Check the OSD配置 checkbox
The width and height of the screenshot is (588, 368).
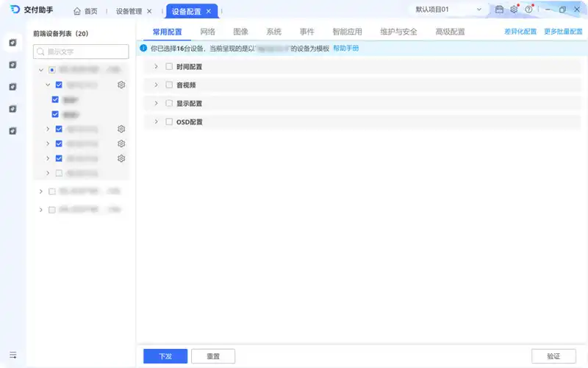(169, 121)
